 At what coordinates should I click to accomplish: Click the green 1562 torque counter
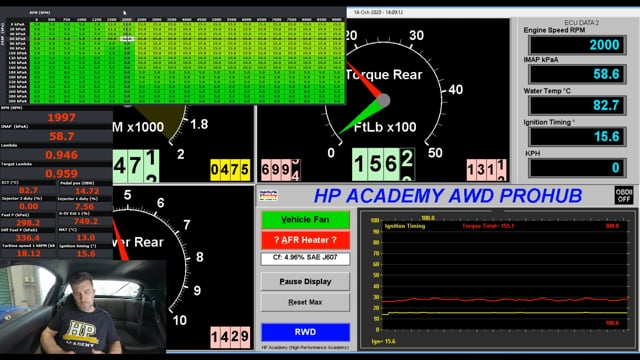point(383,164)
